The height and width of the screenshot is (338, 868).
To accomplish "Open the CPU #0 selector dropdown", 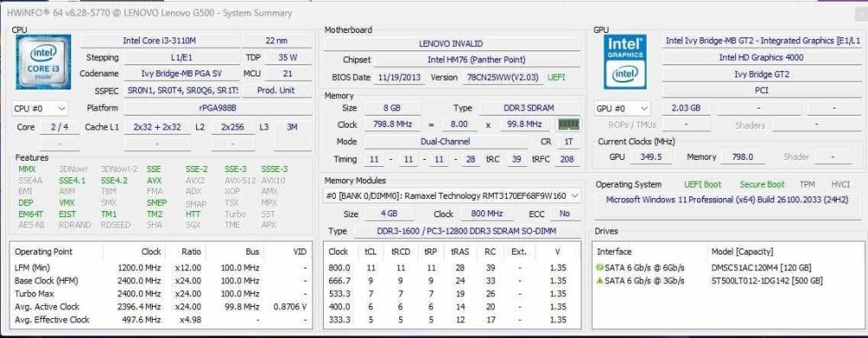I will pos(40,108).
